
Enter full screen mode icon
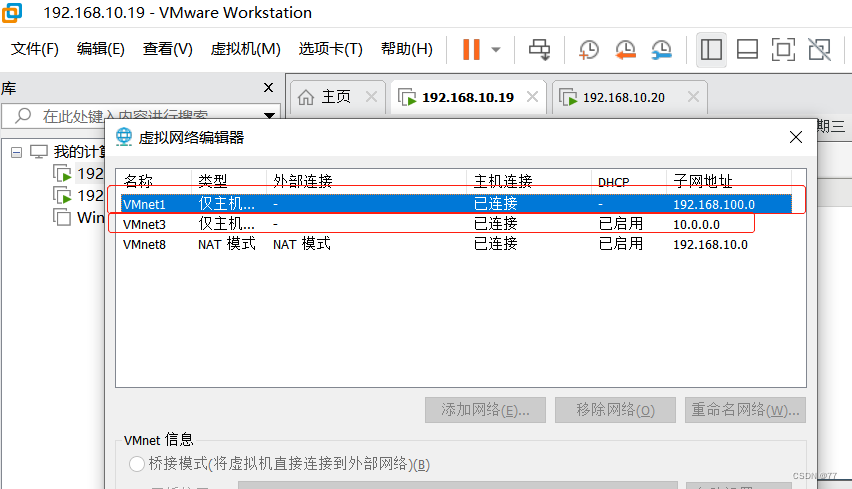coord(783,49)
